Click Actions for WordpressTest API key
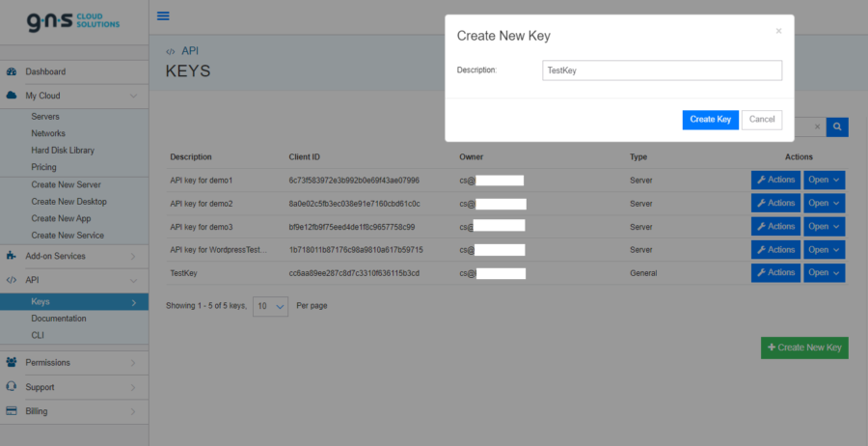 pos(775,249)
